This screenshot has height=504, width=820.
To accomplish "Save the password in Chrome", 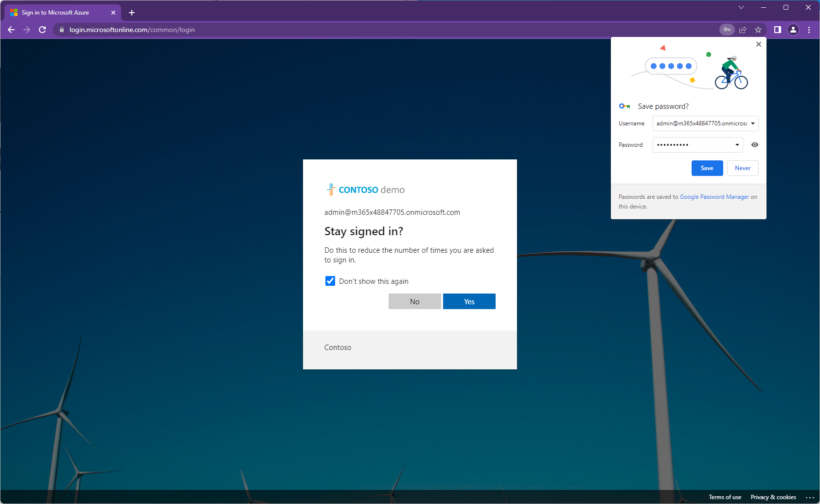I will [707, 168].
